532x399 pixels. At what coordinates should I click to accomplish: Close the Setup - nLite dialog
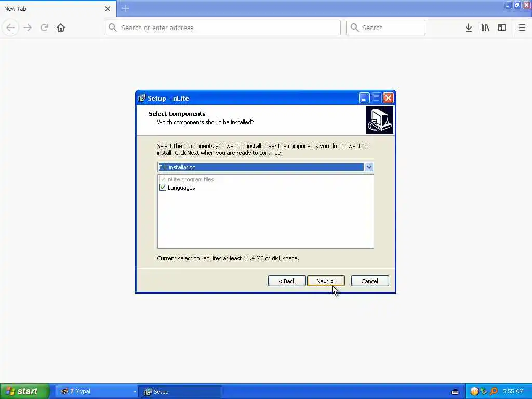(388, 98)
